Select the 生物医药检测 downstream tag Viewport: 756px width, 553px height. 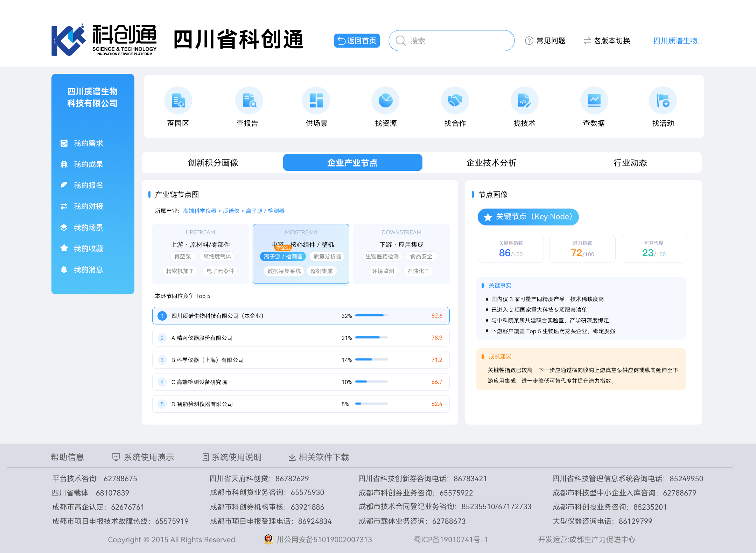tap(382, 257)
